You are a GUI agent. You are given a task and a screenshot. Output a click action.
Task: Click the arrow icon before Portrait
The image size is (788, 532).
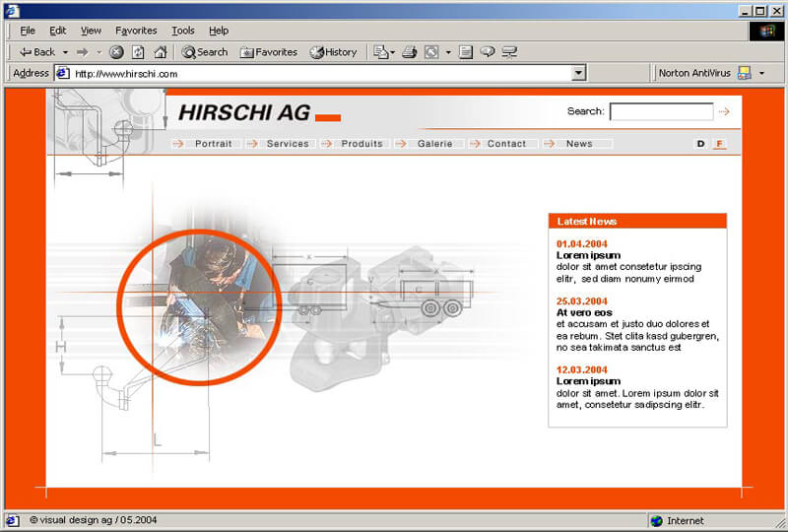click(178, 144)
